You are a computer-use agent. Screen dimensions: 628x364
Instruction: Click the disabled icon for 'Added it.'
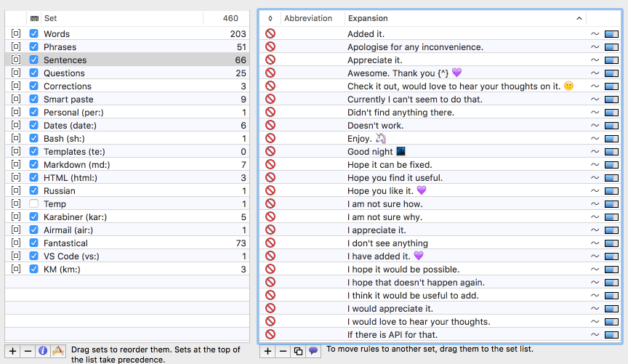(270, 33)
